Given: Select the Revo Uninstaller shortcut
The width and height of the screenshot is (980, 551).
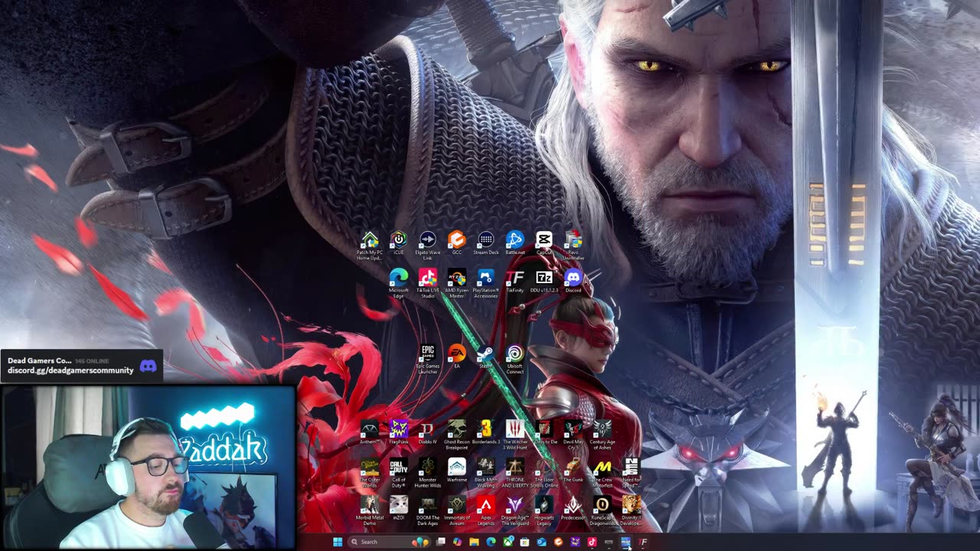Looking at the screenshot, I should click(x=573, y=246).
